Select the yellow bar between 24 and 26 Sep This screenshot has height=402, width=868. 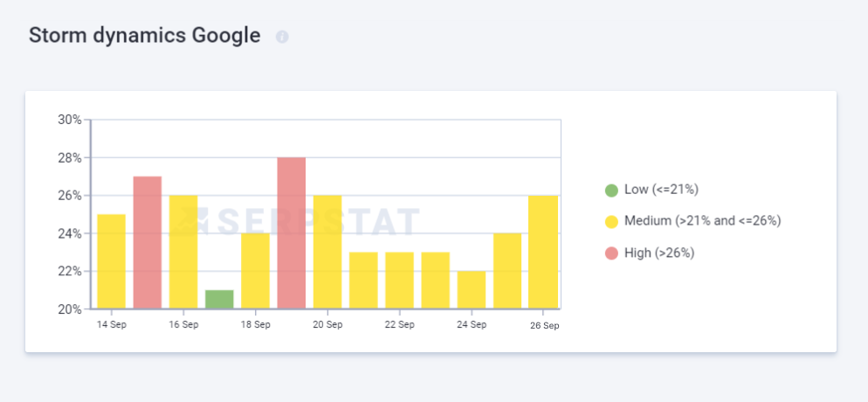[x=507, y=271]
